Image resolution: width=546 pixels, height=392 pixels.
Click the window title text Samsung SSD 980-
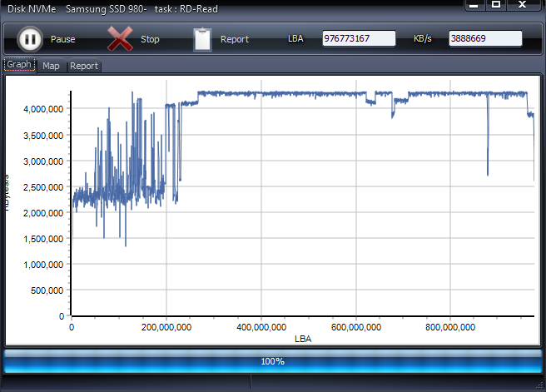[x=107, y=8]
